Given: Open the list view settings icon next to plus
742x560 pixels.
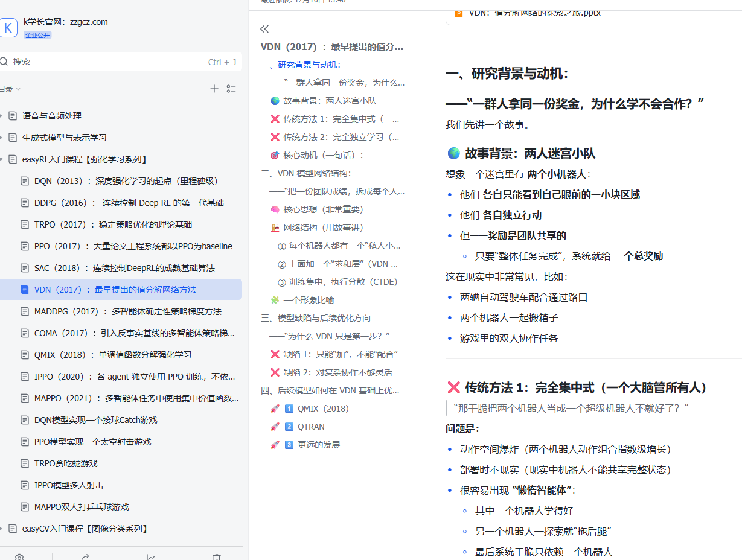Looking at the screenshot, I should [x=231, y=89].
